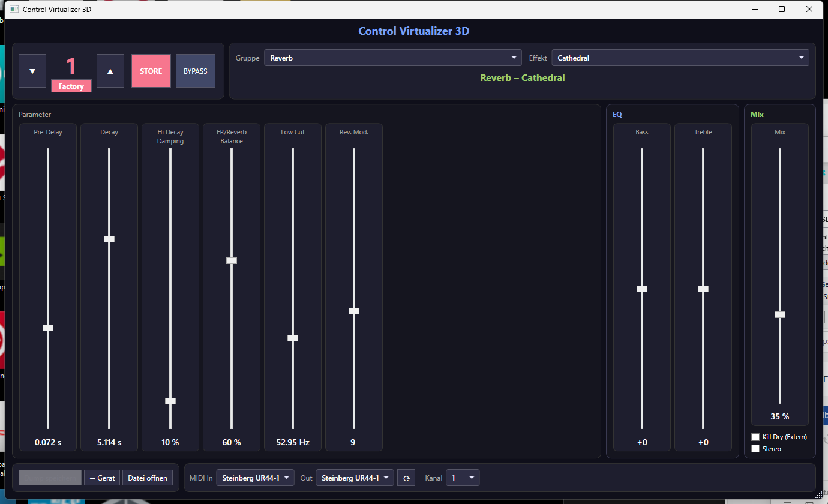This screenshot has width=828, height=504.
Task: Select next preset with up arrow
Action: pyautogui.click(x=110, y=71)
